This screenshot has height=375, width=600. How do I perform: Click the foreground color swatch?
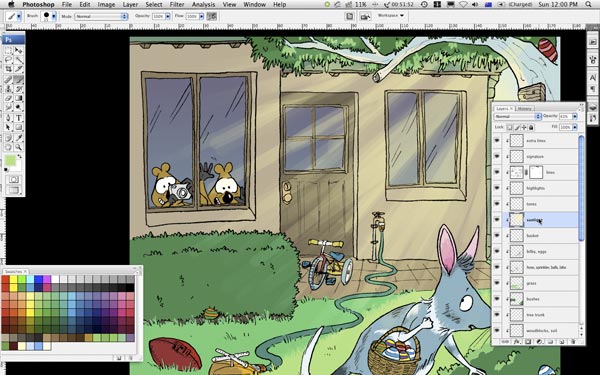10,160
